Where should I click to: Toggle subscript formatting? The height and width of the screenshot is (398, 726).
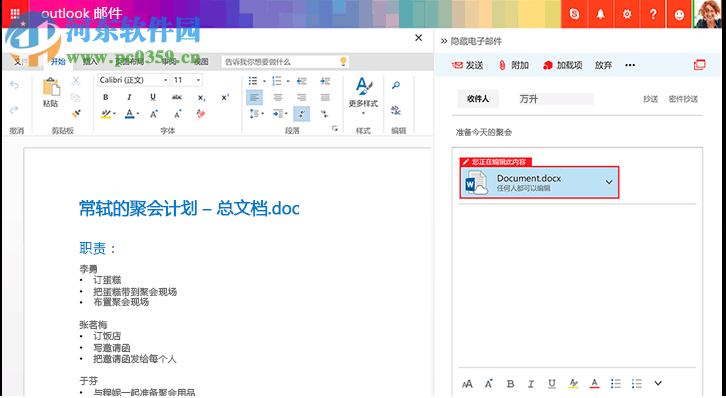(x=201, y=97)
